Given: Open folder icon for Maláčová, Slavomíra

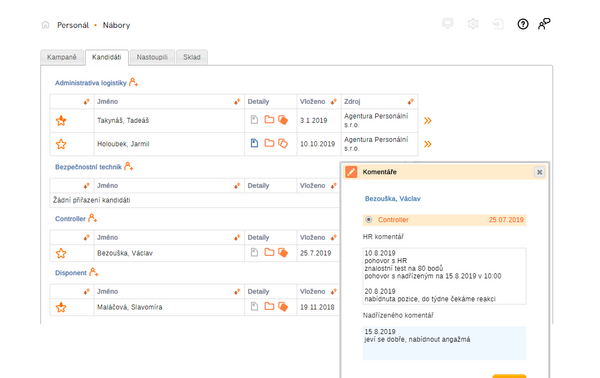Looking at the screenshot, I should [269, 306].
